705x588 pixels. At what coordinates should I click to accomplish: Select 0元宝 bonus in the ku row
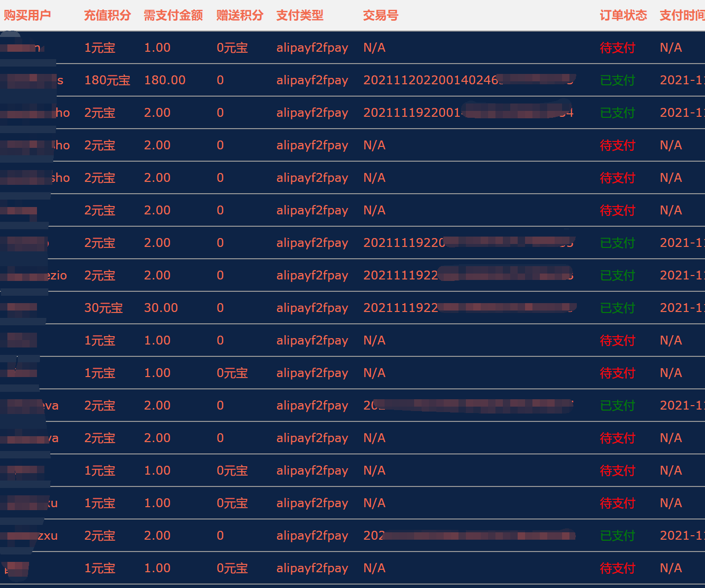(232, 503)
